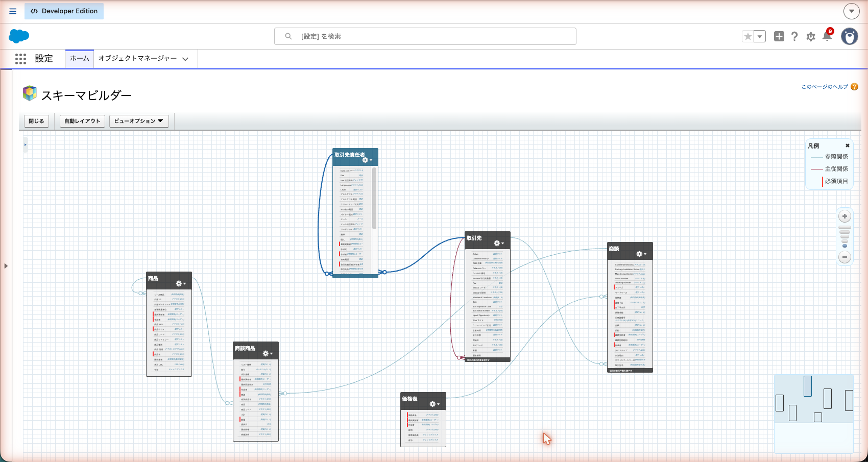Image resolution: width=868 pixels, height=462 pixels.
Task: Click the 自動レイアウト button
Action: point(82,121)
